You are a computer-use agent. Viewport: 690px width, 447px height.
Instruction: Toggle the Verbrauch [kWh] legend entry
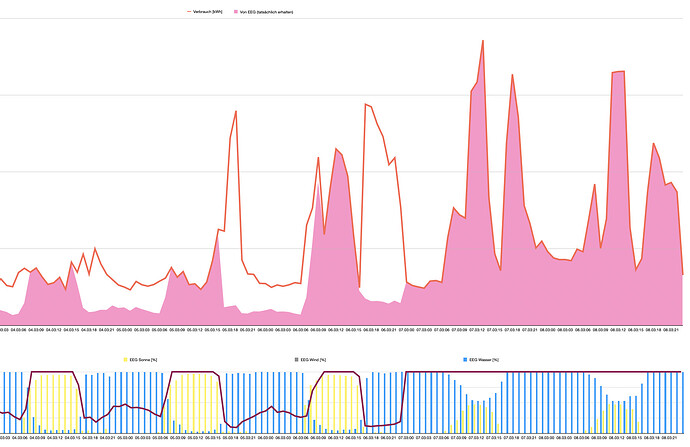tap(205, 12)
